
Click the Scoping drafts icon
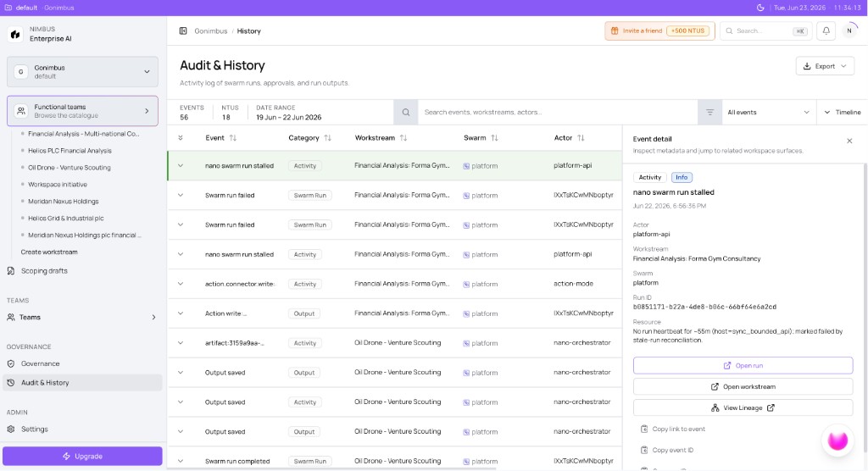click(11, 270)
